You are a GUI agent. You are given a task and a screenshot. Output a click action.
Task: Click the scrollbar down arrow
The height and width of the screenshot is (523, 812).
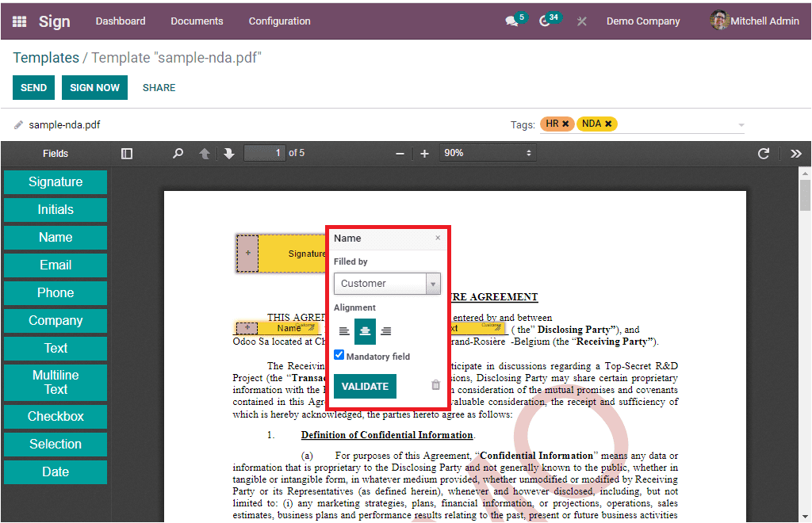pyautogui.click(x=805, y=517)
